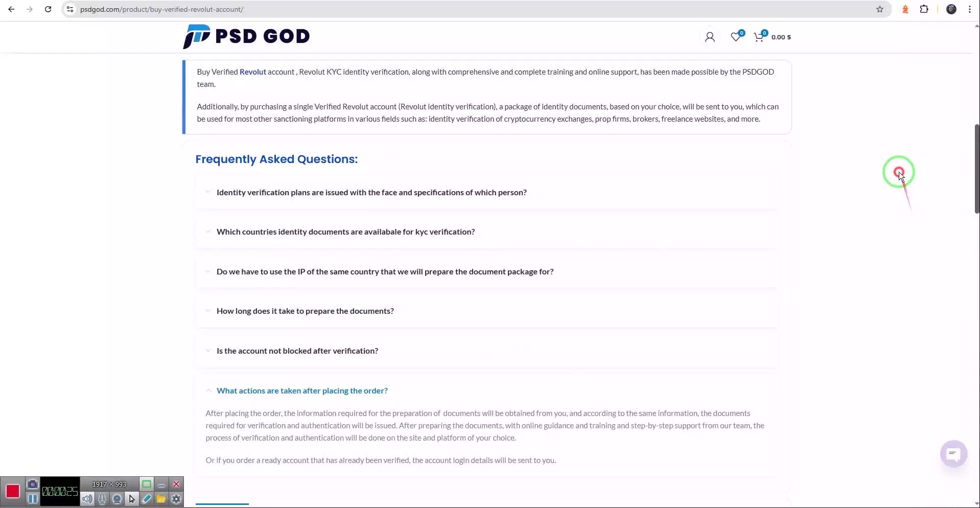Follow the Revolut link in the description
The image size is (980, 508).
click(x=253, y=72)
